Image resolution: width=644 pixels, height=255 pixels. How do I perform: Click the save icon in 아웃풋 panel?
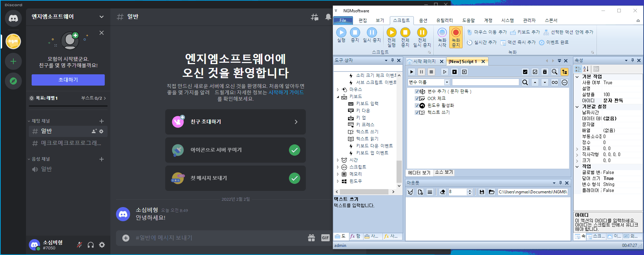pyautogui.click(x=482, y=192)
